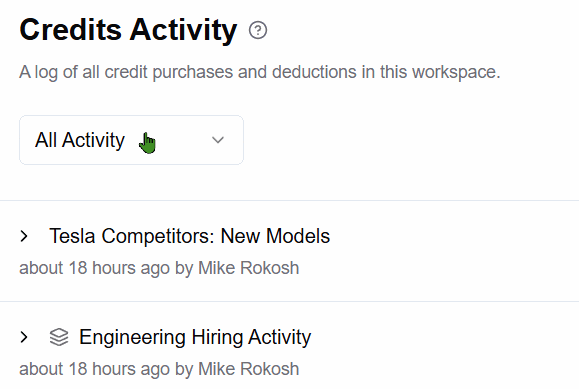Open the All Activity filter dropdown
The height and width of the screenshot is (389, 579).
(131, 140)
